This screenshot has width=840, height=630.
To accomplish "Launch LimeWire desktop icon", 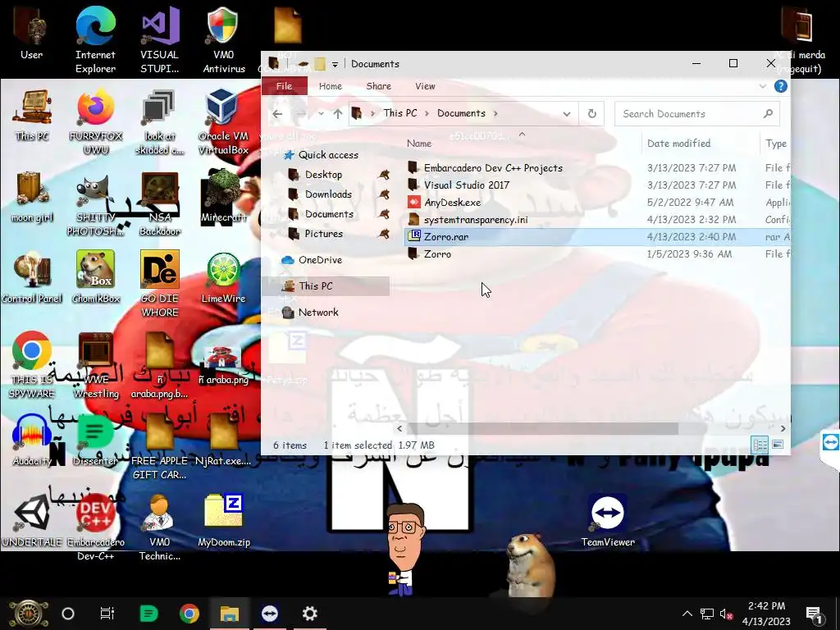I will coord(223,279).
